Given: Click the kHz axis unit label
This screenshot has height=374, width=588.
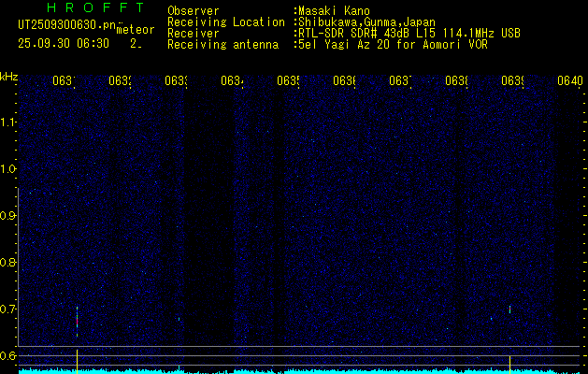Looking at the screenshot, I should (x=8, y=77).
